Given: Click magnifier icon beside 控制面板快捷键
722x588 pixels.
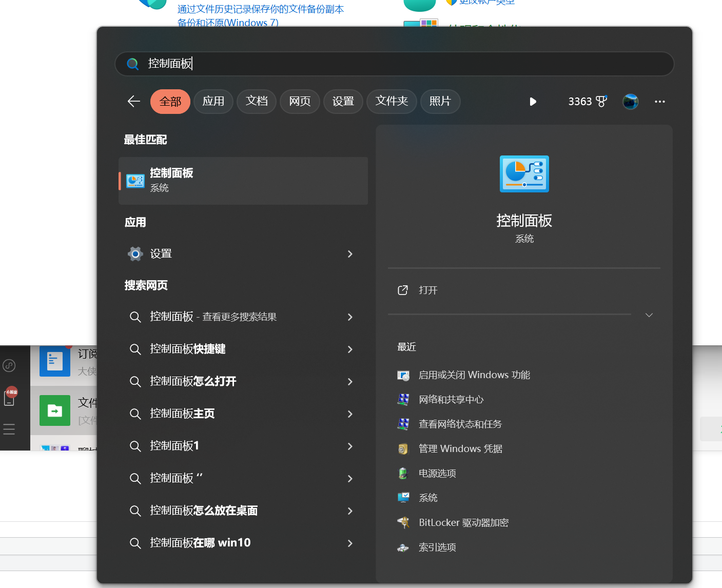Looking at the screenshot, I should coord(135,349).
